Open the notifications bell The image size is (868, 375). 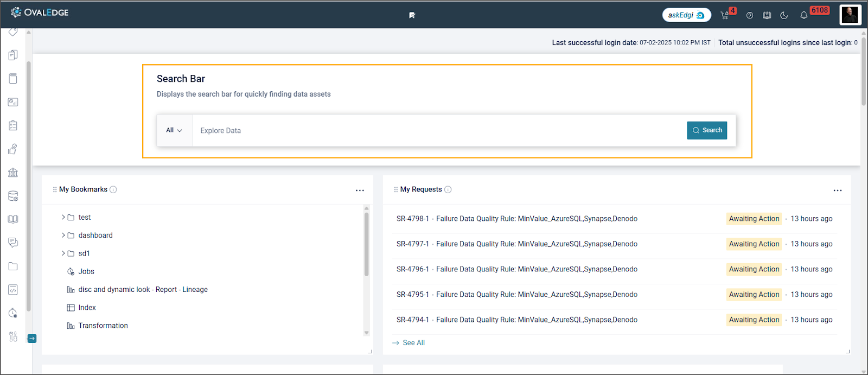click(804, 15)
